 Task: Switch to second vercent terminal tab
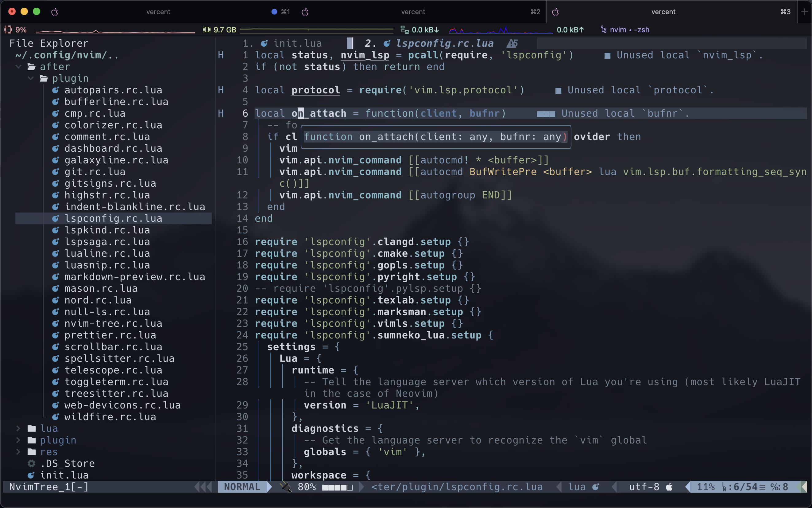pyautogui.click(x=413, y=12)
